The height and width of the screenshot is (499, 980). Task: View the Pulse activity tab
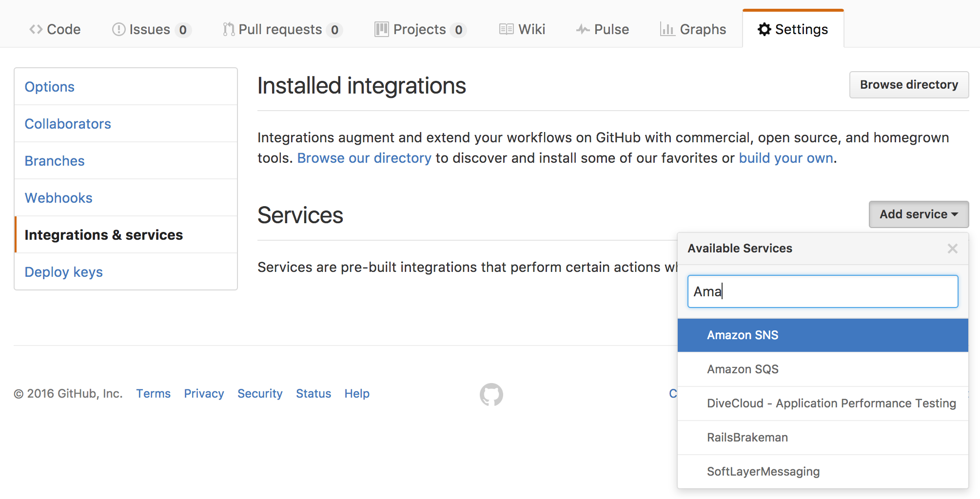(603, 29)
